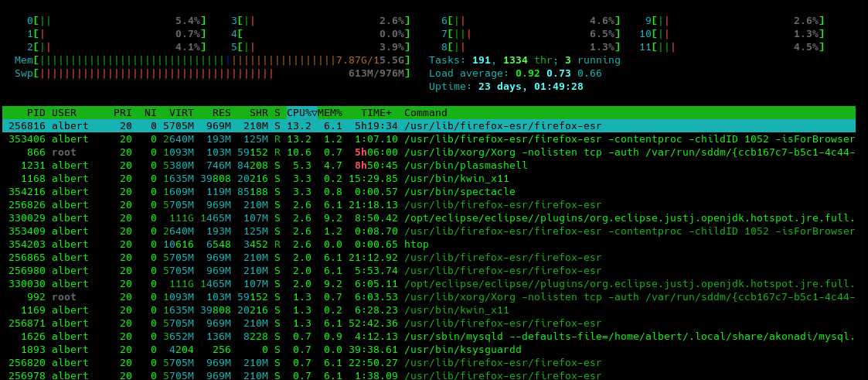Screen dimensions: 868x380
Task: Click the USER column header
Action: 64,113
